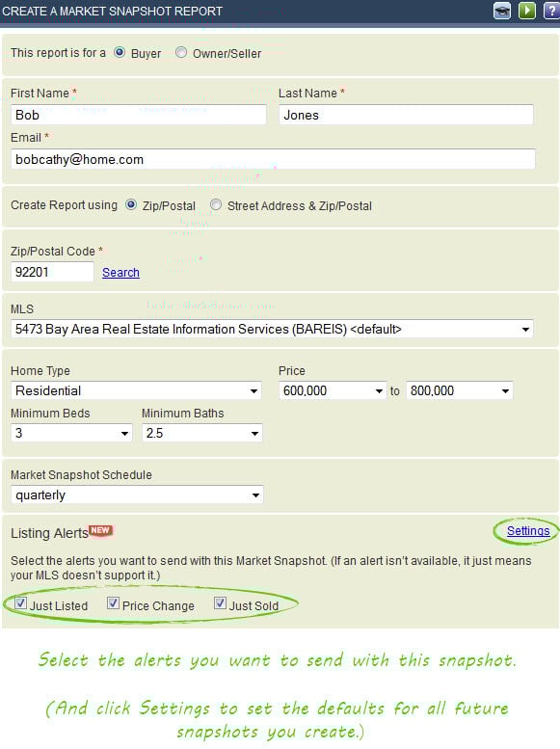The width and height of the screenshot is (560, 749).
Task: Click the Zip/Postal Code input field
Action: click(52, 272)
